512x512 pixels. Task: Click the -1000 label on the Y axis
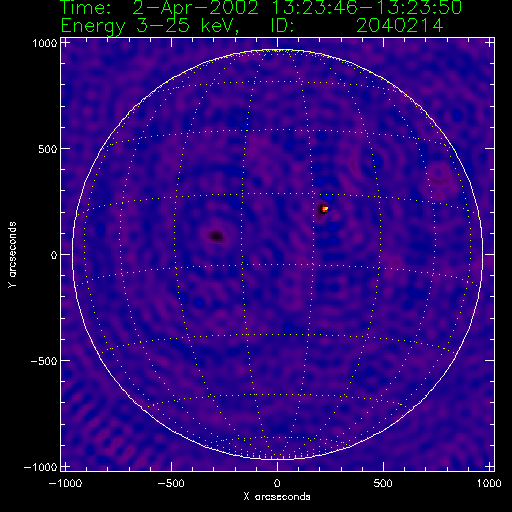point(40,467)
